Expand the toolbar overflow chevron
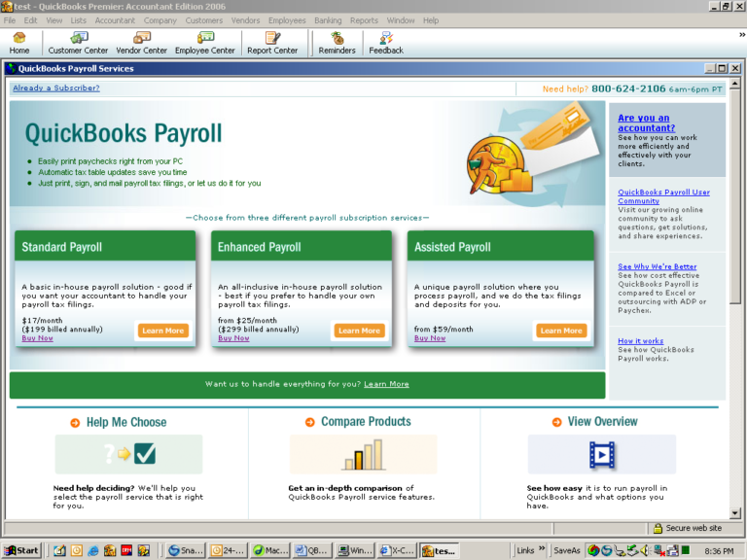The height and width of the screenshot is (560, 747). tap(742, 35)
